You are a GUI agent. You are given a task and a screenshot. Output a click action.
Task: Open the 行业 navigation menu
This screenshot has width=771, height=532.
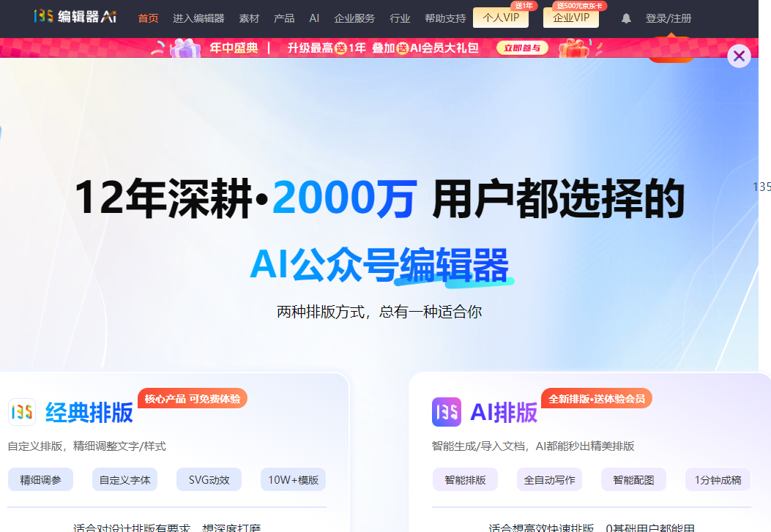click(400, 19)
